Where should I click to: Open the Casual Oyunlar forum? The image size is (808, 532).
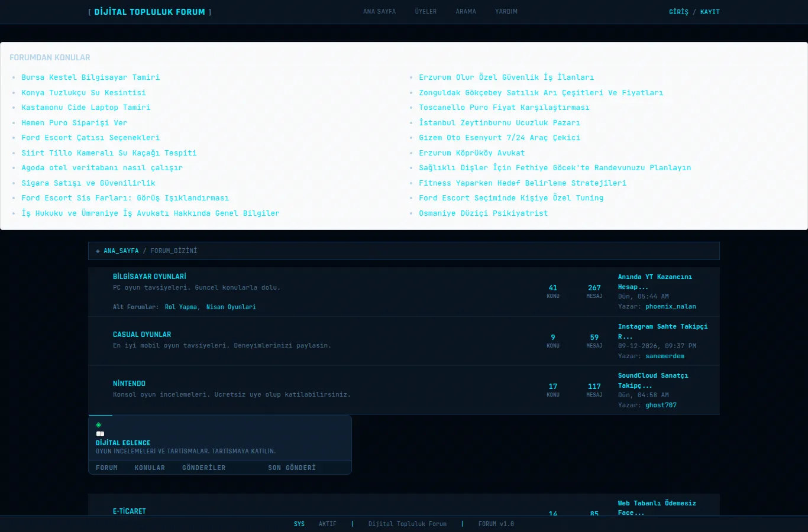(x=142, y=335)
